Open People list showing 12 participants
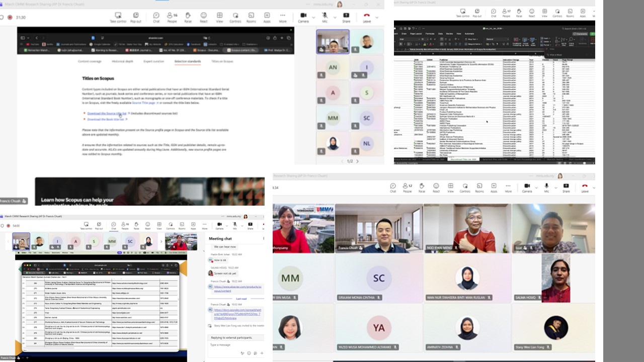 coord(407,188)
